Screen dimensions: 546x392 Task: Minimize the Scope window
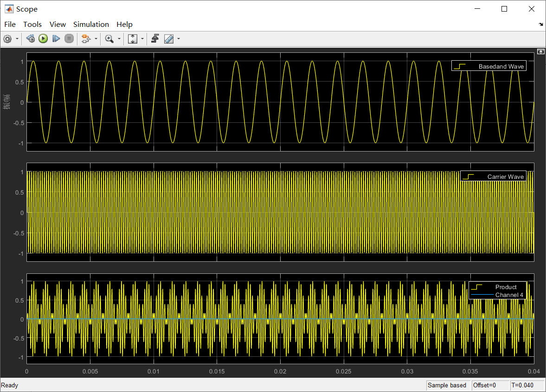(x=477, y=9)
